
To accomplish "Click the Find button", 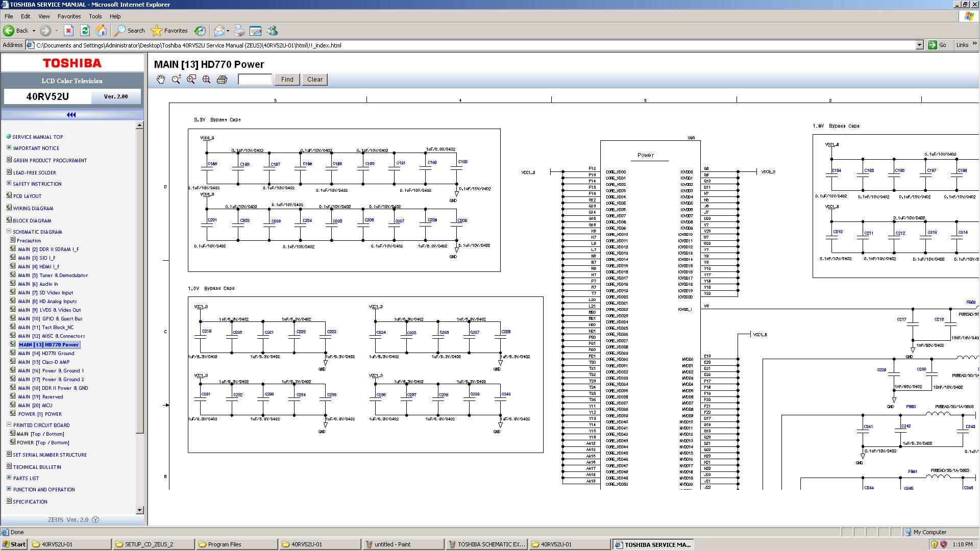I will click(287, 80).
